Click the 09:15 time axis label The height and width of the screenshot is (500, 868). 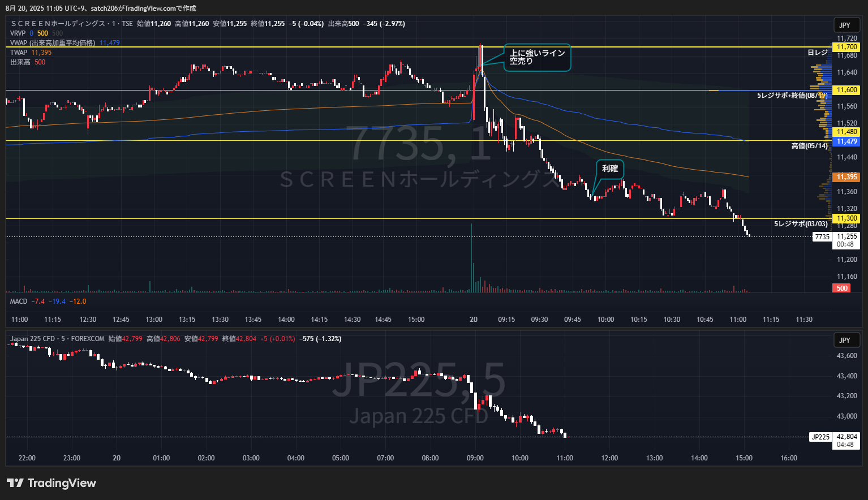click(x=506, y=320)
